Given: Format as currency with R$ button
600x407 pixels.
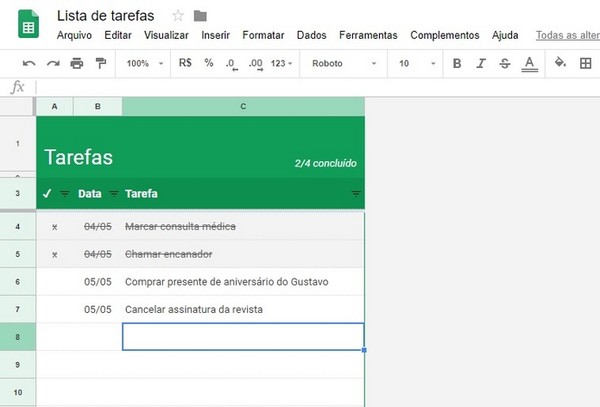Looking at the screenshot, I should tap(185, 63).
